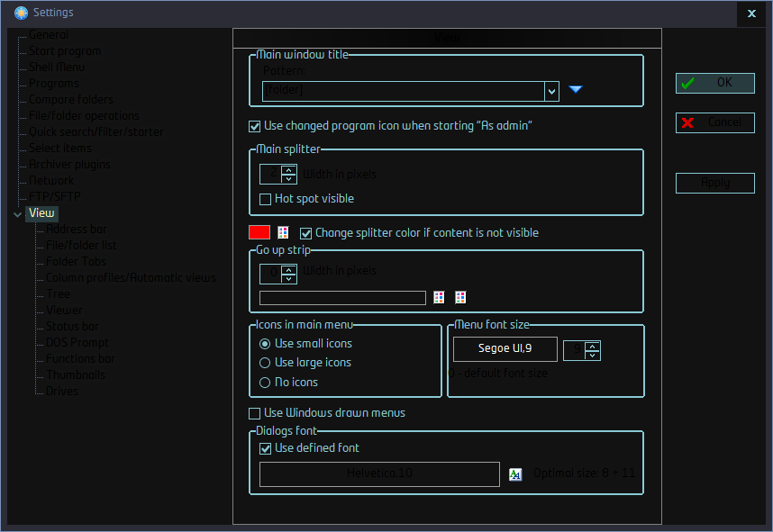Click the Apply button

point(714,183)
